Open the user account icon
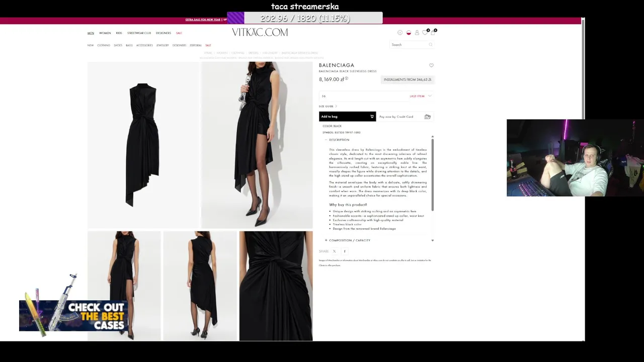 point(417,33)
